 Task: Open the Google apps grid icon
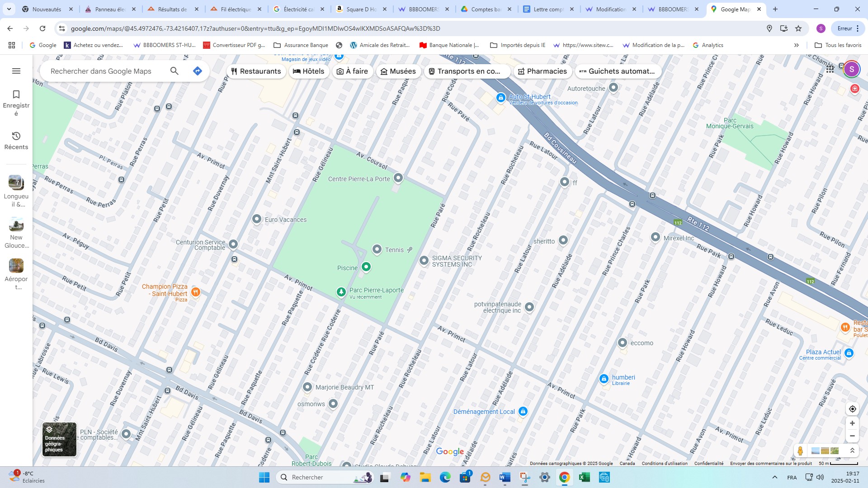point(830,69)
